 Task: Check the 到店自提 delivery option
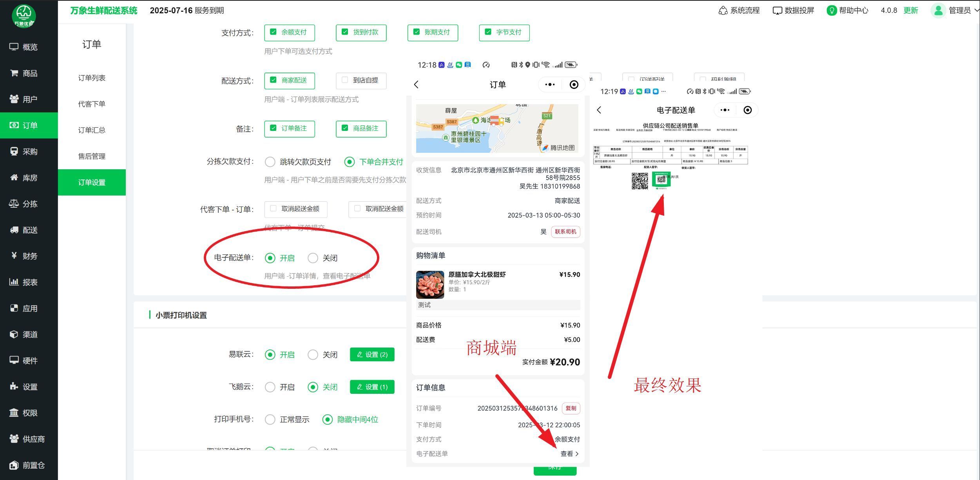click(345, 80)
